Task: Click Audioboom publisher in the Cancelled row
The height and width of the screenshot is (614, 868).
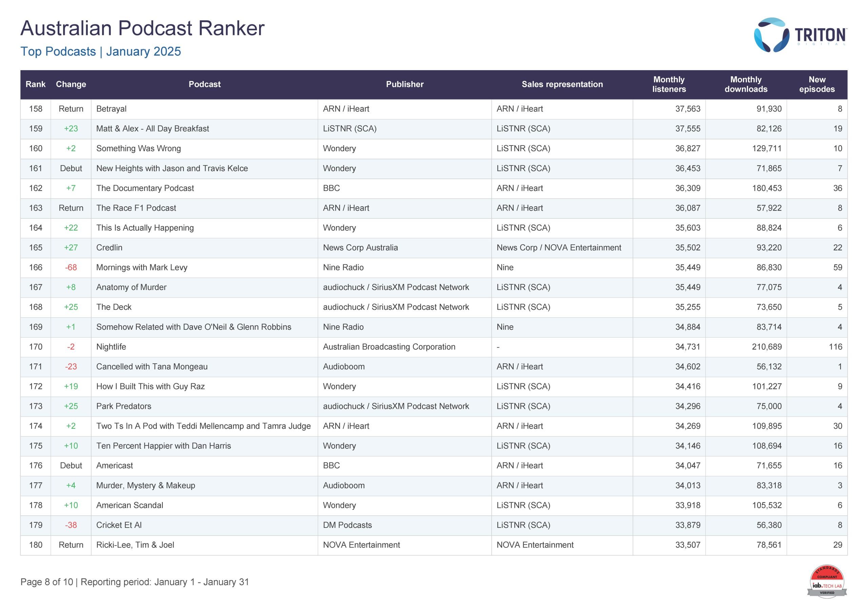Action: tap(344, 367)
